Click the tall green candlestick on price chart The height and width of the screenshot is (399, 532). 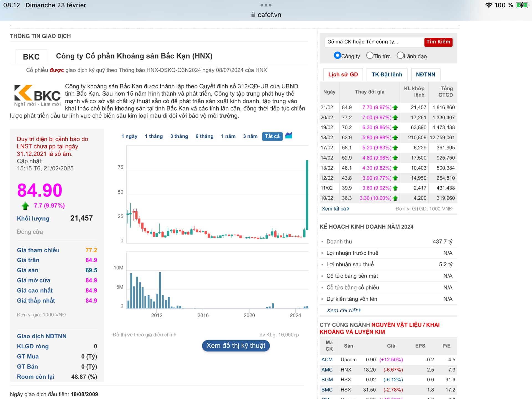point(307,194)
